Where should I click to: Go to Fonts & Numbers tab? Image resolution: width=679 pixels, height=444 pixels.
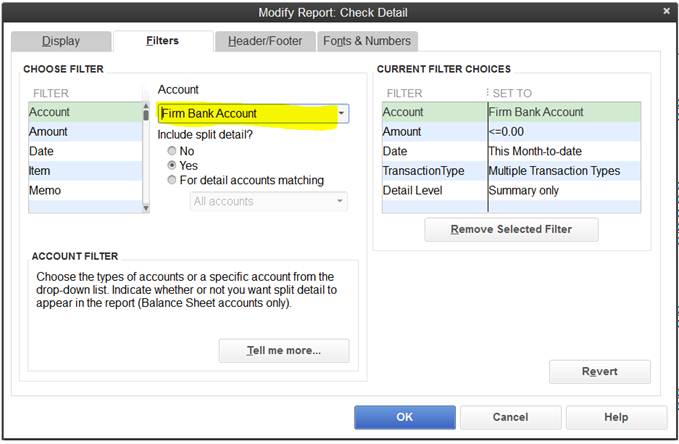tap(367, 41)
